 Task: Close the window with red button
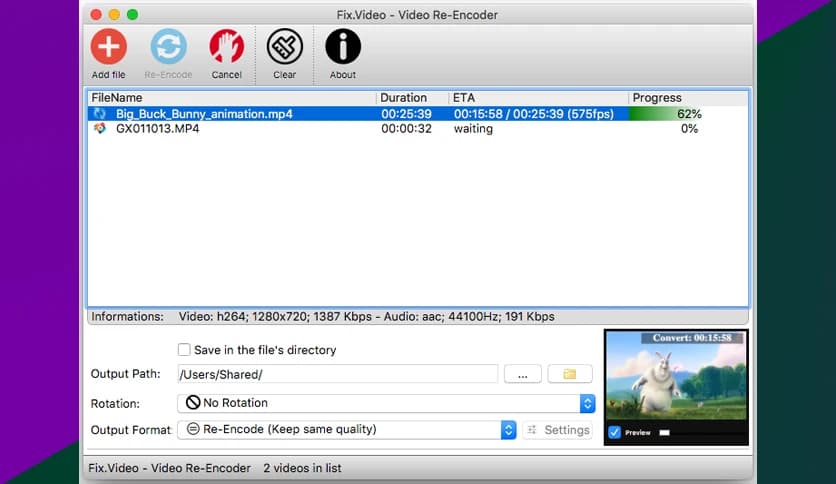96,15
